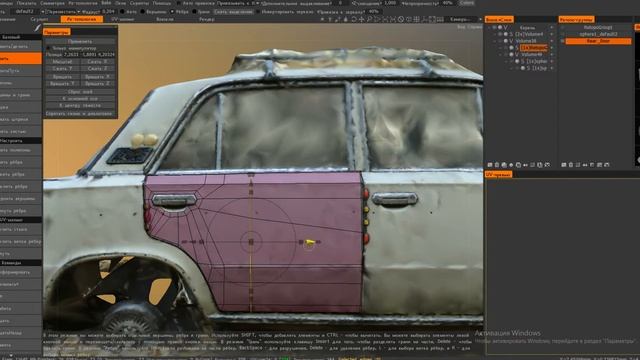The image size is (640, 360).
Task: Click the Позиция coordinate values field
Action: coord(89,54)
